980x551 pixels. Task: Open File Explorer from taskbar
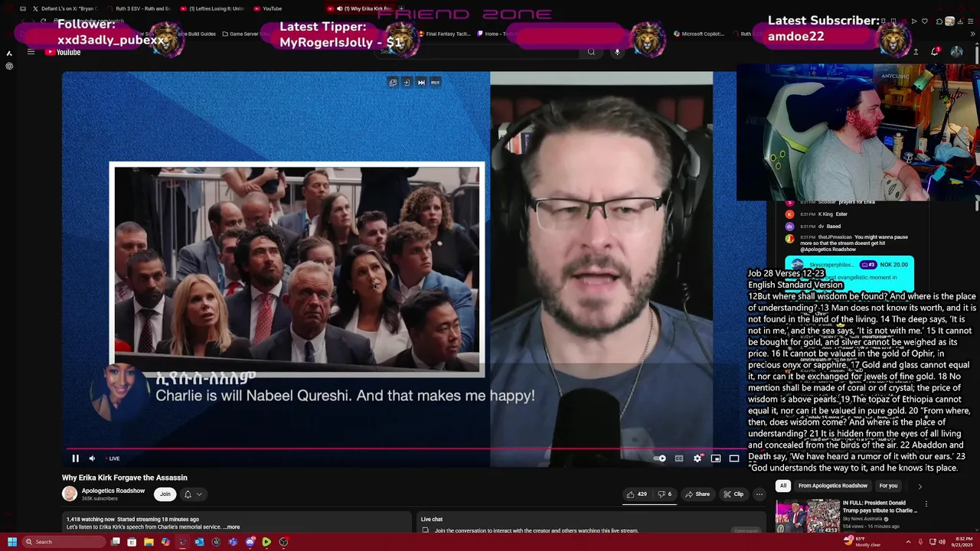pyautogui.click(x=149, y=542)
